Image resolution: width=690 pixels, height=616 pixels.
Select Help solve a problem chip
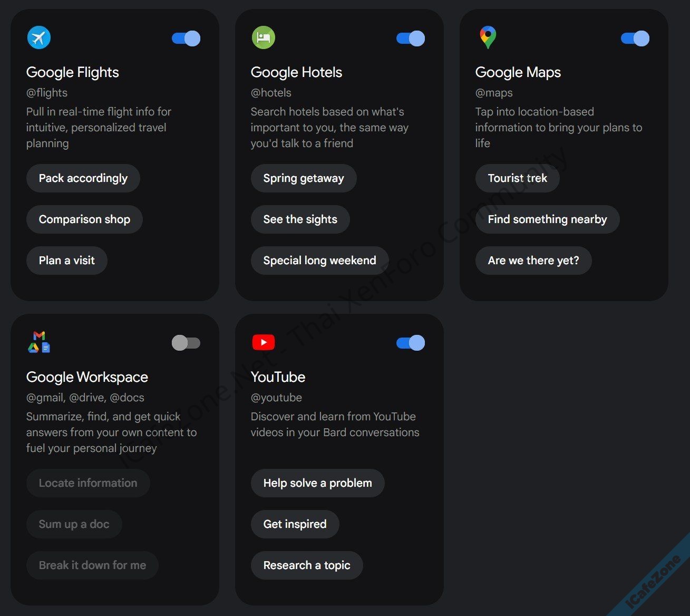coord(317,483)
